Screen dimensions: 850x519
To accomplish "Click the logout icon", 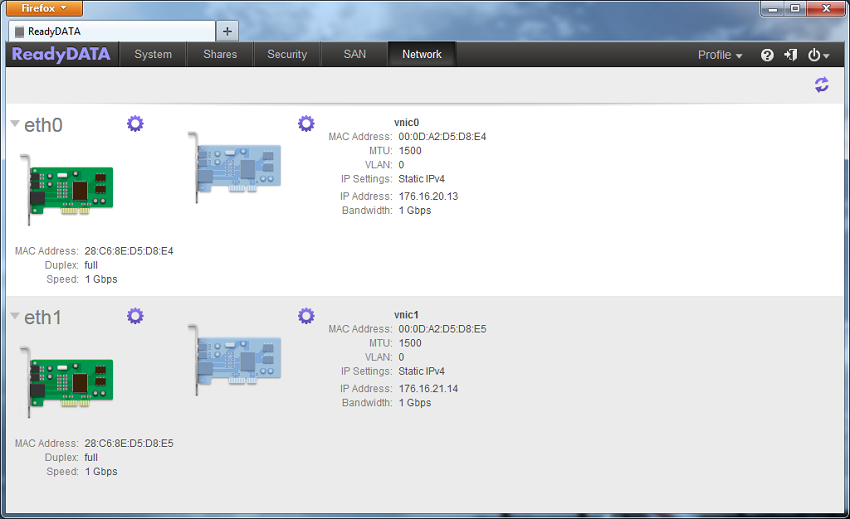I will point(790,55).
